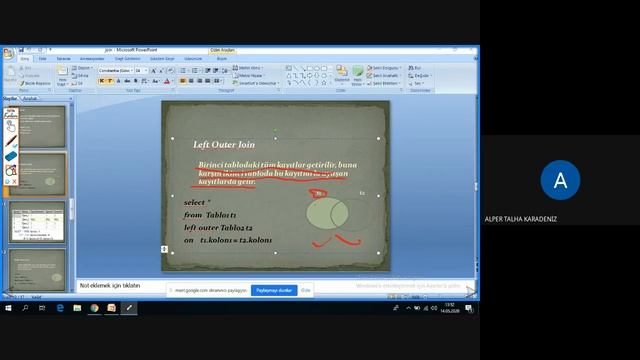This screenshot has height=360, width=640.
Task: Toggle justify text alignment
Action: [207, 81]
